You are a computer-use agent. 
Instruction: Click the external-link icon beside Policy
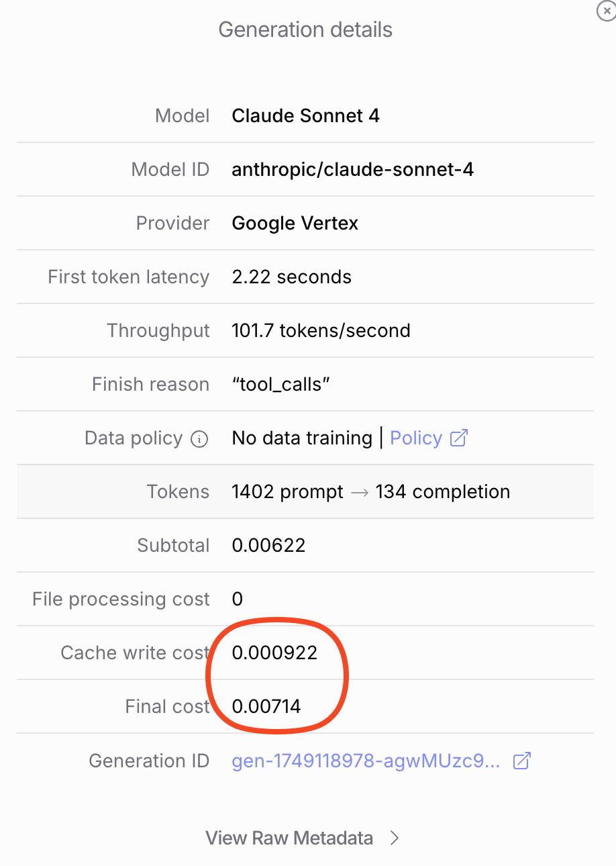point(459,438)
